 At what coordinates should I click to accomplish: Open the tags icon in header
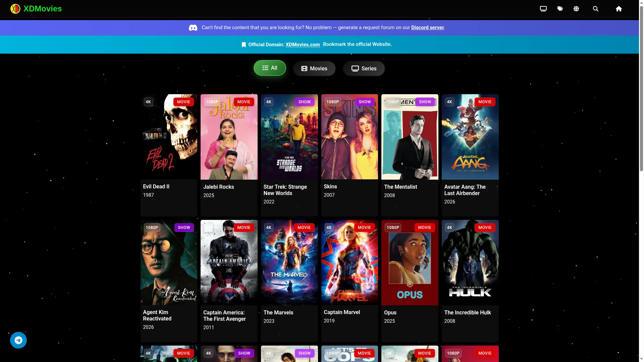[560, 9]
